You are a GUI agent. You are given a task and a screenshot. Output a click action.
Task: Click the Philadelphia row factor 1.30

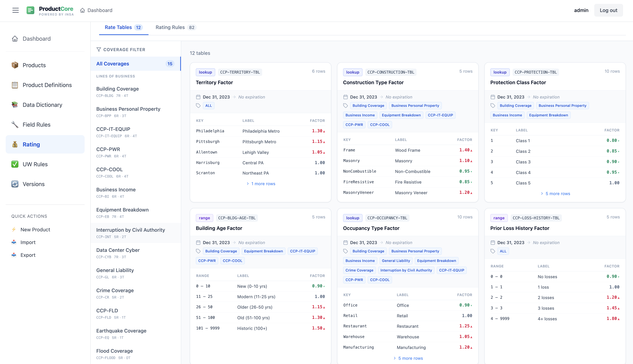pyautogui.click(x=318, y=131)
